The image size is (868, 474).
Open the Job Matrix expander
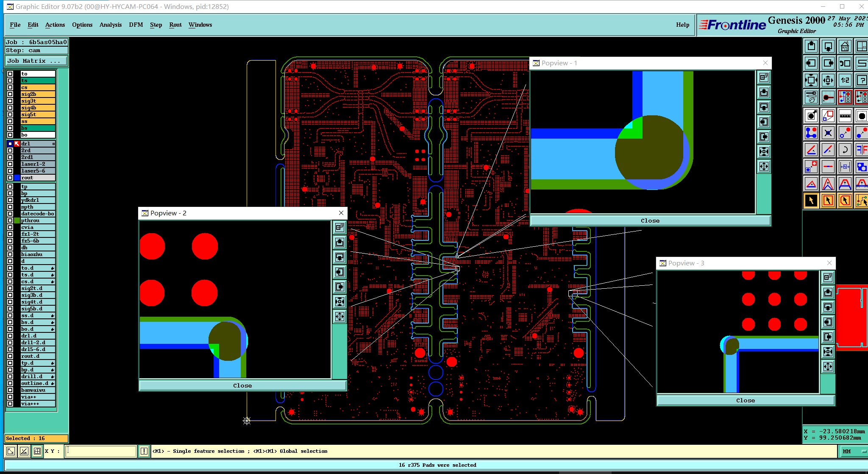(x=36, y=61)
